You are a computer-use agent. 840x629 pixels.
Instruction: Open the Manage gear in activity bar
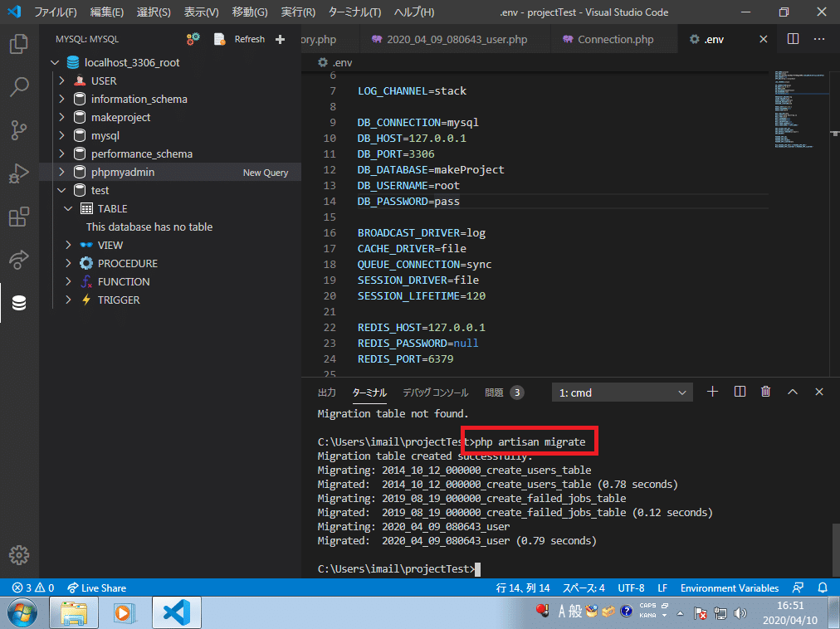click(19, 555)
